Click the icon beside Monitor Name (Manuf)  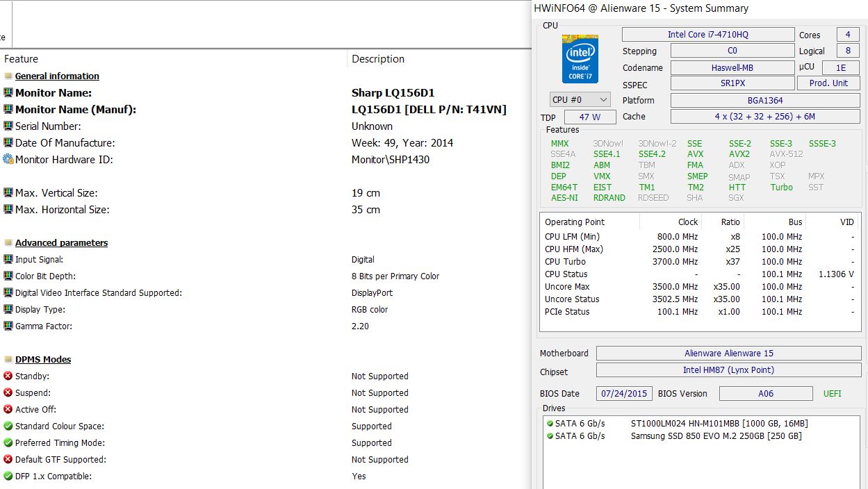tap(8, 110)
